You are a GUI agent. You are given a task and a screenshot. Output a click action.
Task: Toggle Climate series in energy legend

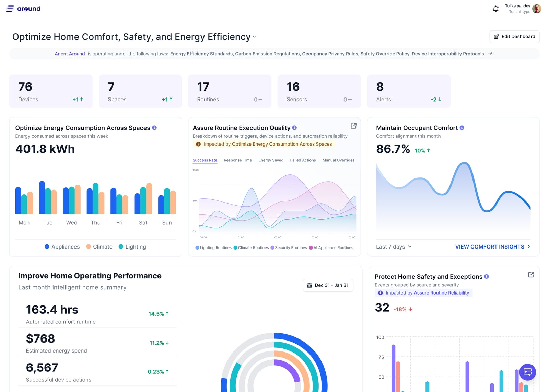coord(99,247)
